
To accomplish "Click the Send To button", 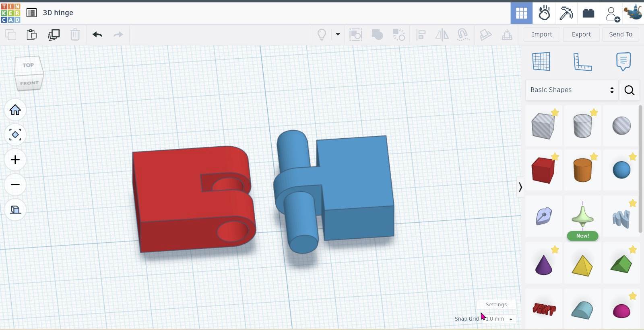I will 621,35.
